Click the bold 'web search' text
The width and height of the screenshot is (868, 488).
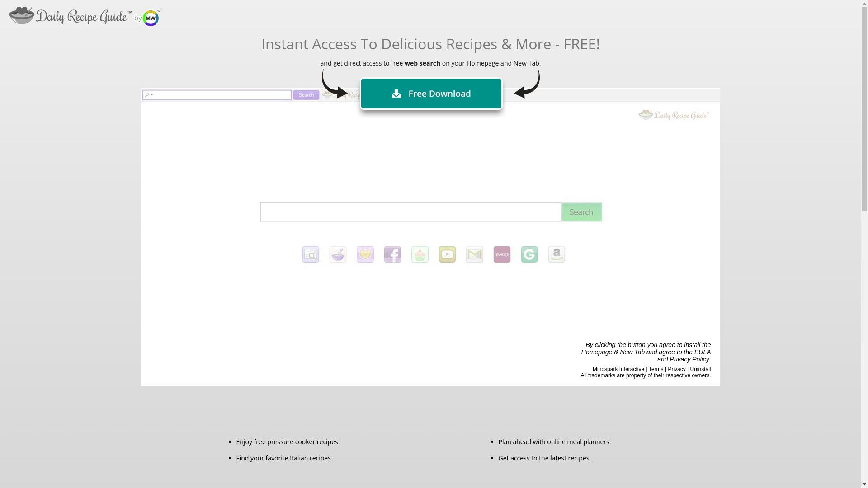point(422,63)
